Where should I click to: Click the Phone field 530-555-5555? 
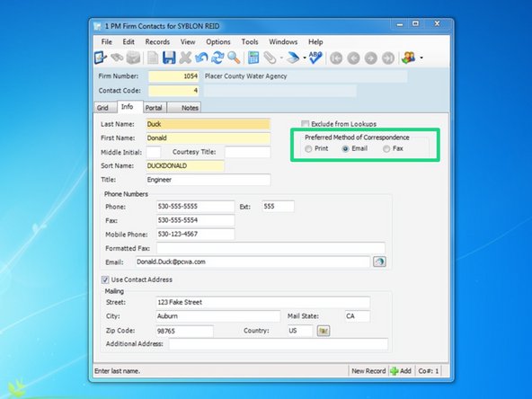point(195,207)
